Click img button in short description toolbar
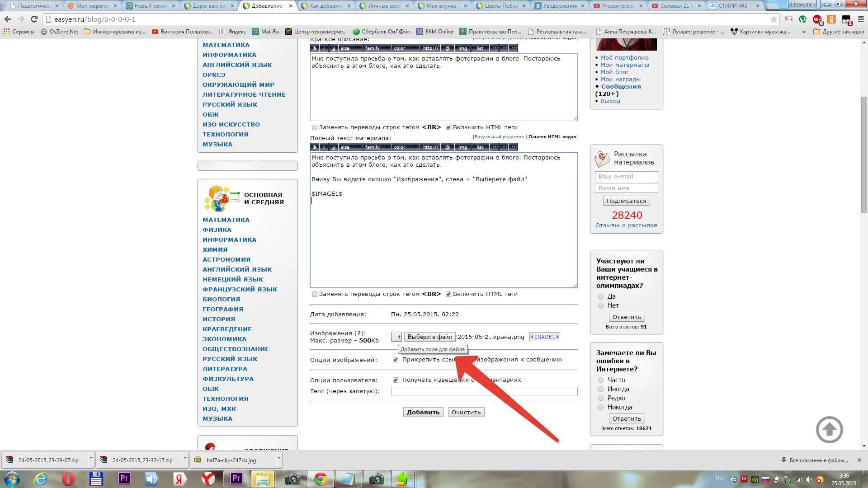The width and height of the screenshot is (868, 488). [x=462, y=48]
